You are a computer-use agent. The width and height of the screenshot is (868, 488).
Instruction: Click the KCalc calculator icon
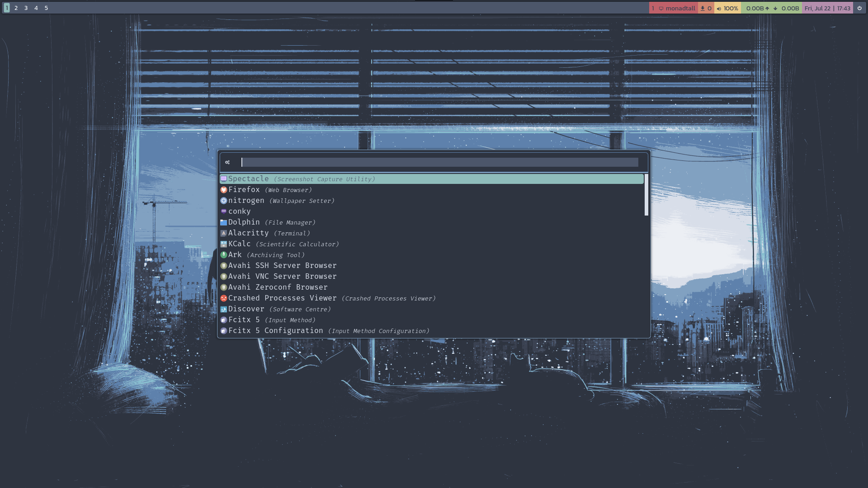click(223, 244)
